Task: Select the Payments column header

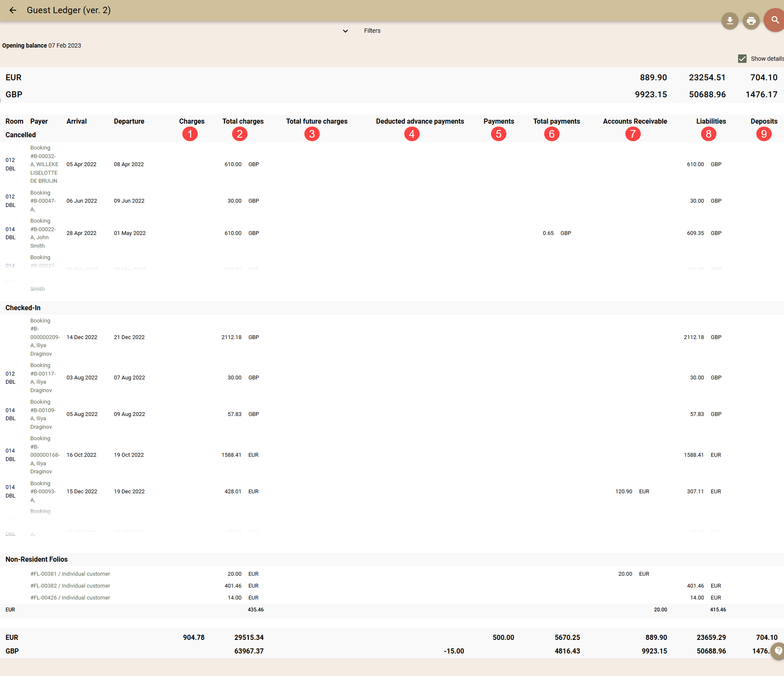Action: (499, 121)
